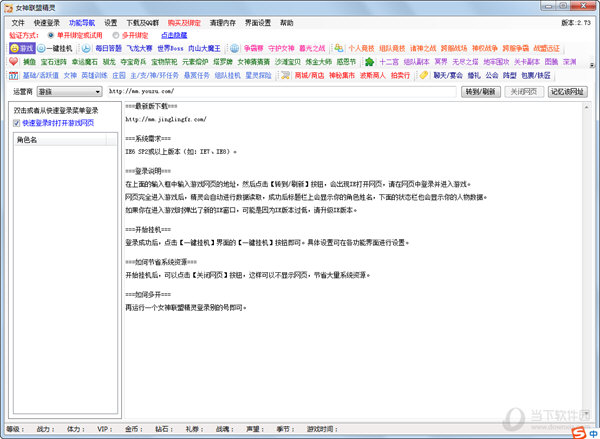Open the 飞龙大赛 toolbar item
The height and width of the screenshot is (439, 600).
[x=139, y=49]
